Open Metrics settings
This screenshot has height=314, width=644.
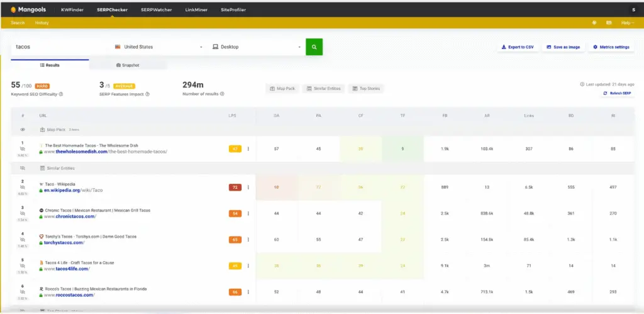(611, 47)
